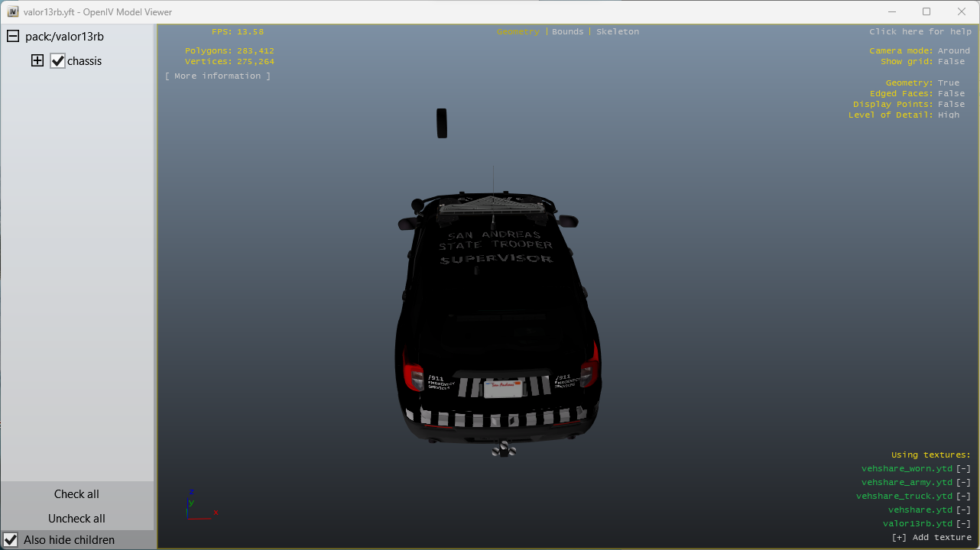
Task: Change Level of Detail High setting
Action: coord(948,115)
